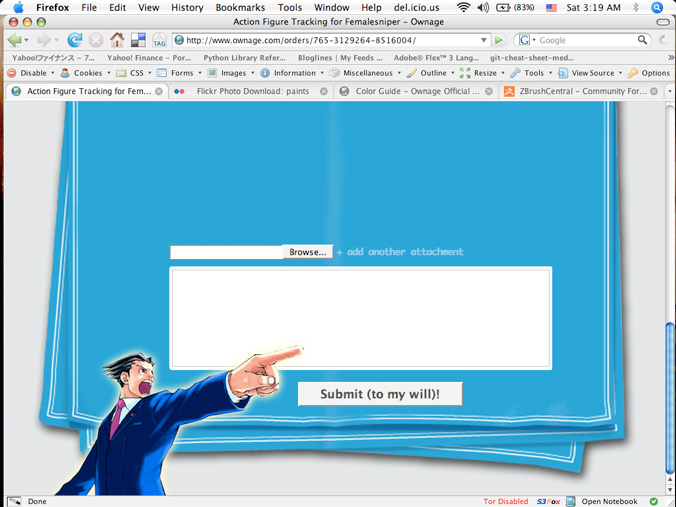676x507 pixels.
Task: Switch to Color Guide Ownage tab
Action: coord(416,91)
